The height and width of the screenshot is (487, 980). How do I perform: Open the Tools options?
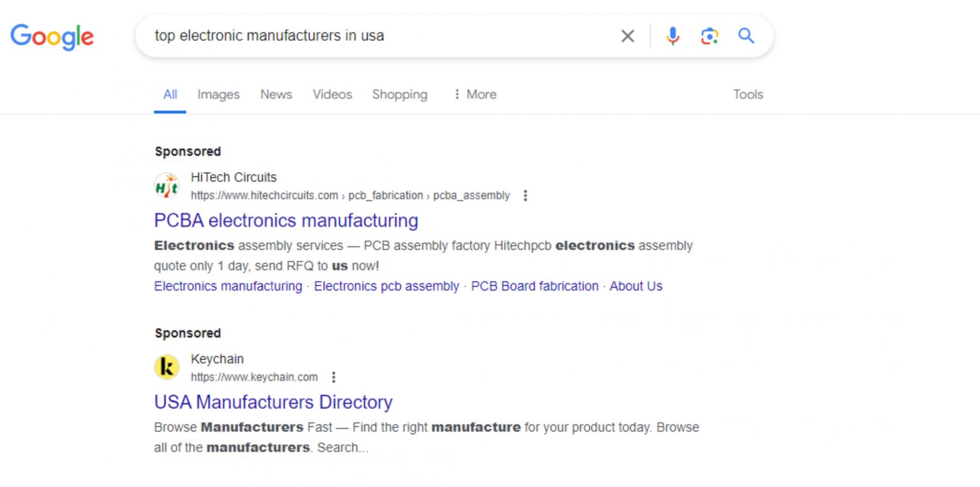(747, 94)
